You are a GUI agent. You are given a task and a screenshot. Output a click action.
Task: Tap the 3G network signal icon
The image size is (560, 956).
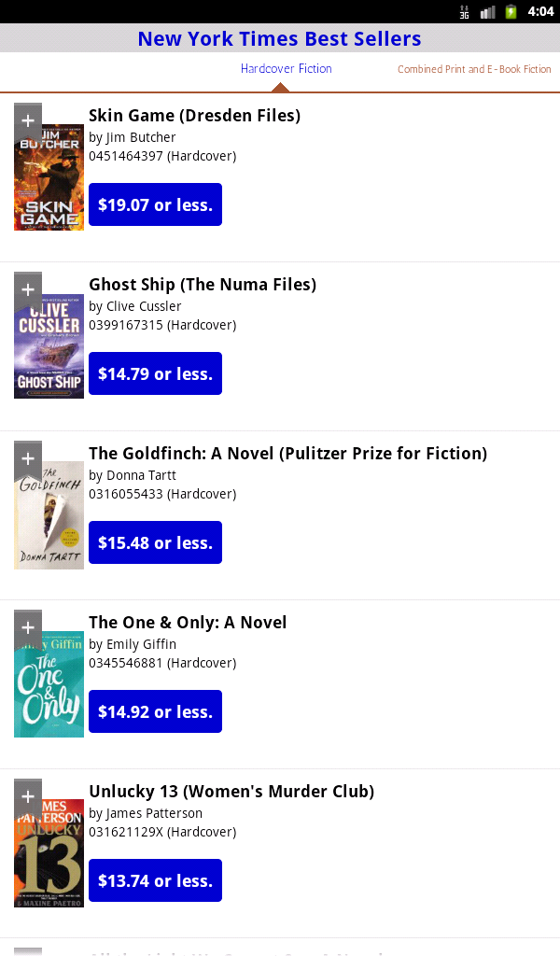coord(465,11)
